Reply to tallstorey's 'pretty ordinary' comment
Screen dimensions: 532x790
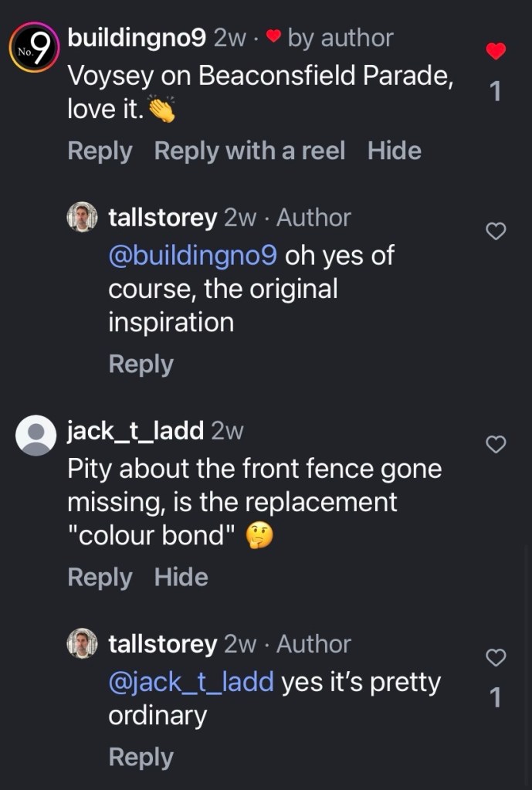(141, 757)
